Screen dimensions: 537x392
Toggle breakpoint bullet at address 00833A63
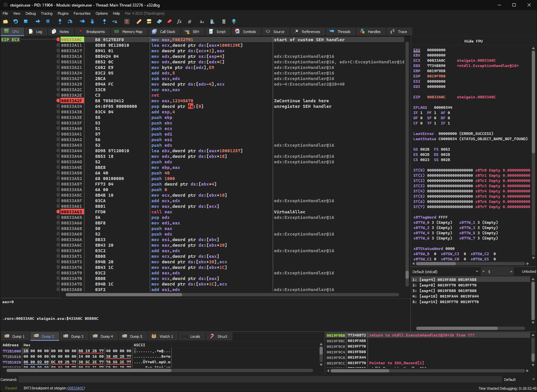coord(58,212)
